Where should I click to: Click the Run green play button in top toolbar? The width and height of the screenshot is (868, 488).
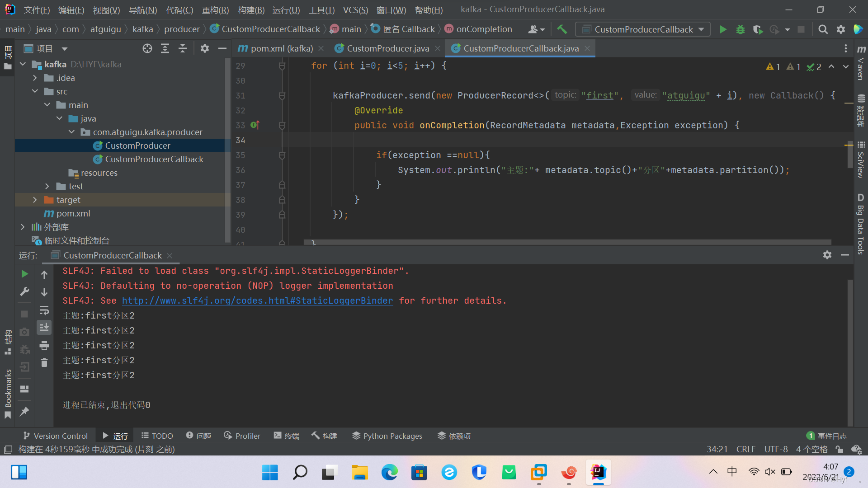click(723, 29)
